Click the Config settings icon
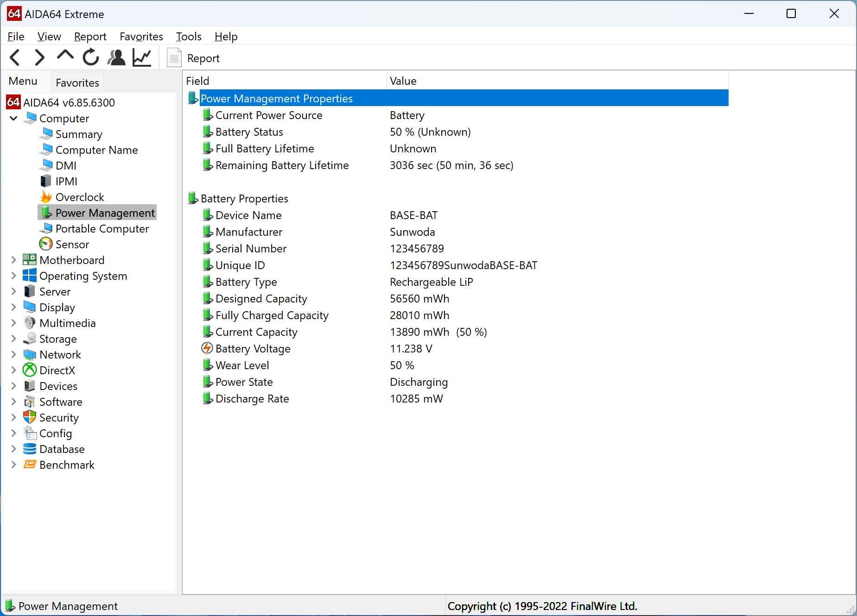Screen dimensions: 857x616 (x=30, y=433)
